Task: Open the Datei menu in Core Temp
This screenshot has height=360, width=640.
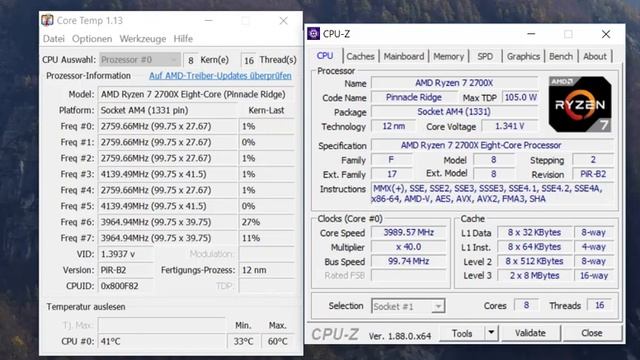Action: pos(53,39)
